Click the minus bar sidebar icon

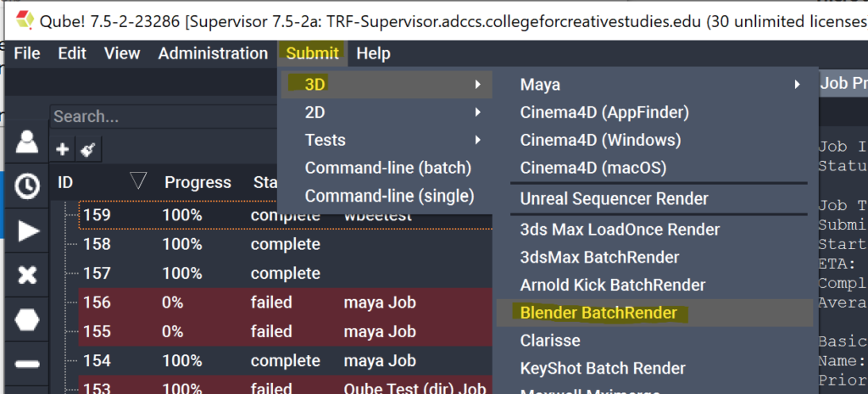point(28,363)
